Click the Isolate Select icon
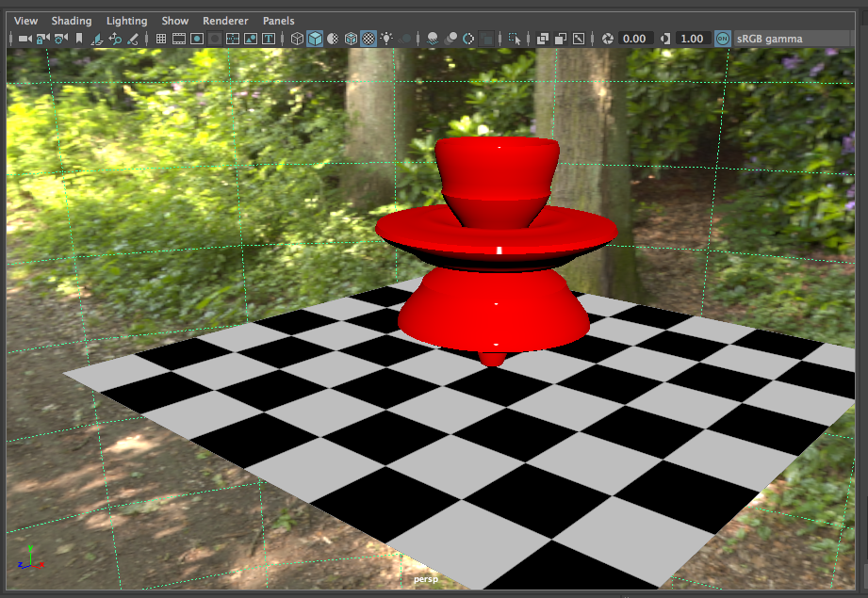868x598 pixels. click(x=515, y=39)
